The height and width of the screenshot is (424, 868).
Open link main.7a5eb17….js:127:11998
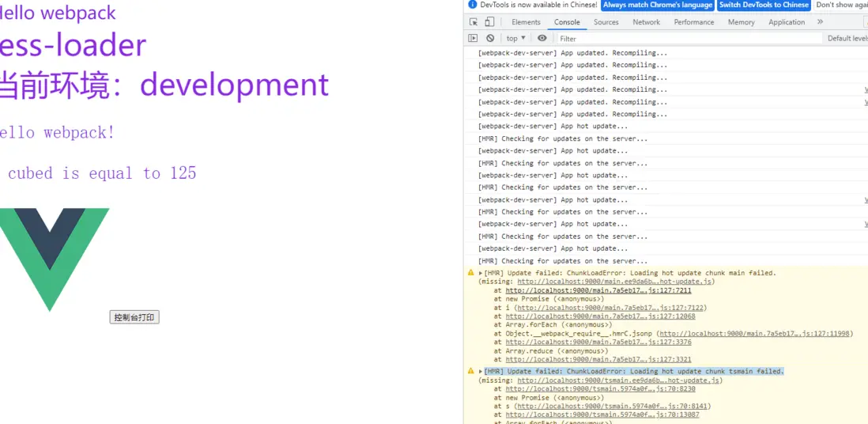(754, 334)
